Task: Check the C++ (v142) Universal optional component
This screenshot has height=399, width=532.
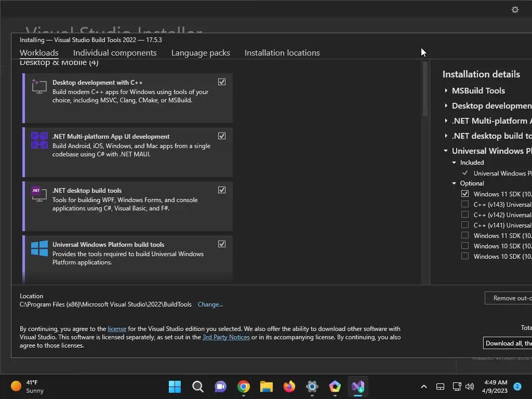Action: click(x=465, y=215)
